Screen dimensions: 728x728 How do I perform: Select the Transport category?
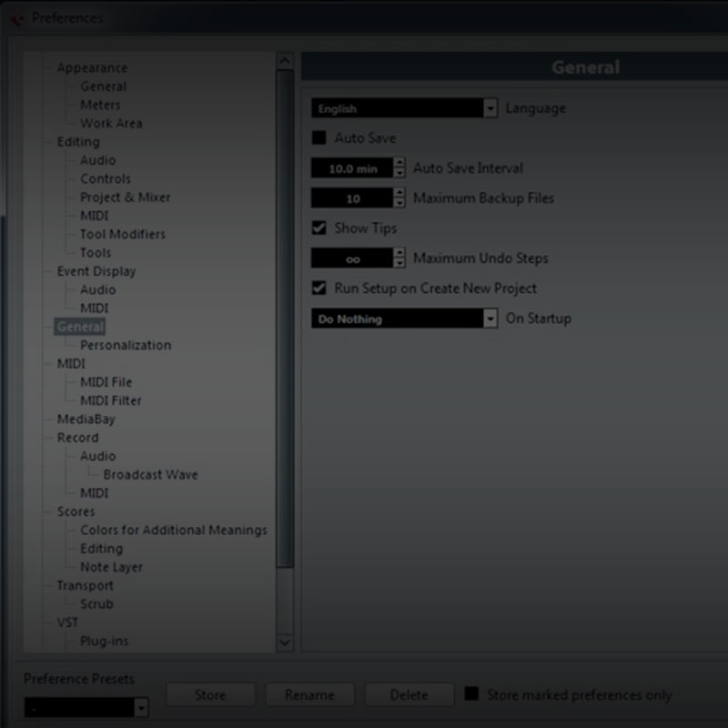(85, 585)
